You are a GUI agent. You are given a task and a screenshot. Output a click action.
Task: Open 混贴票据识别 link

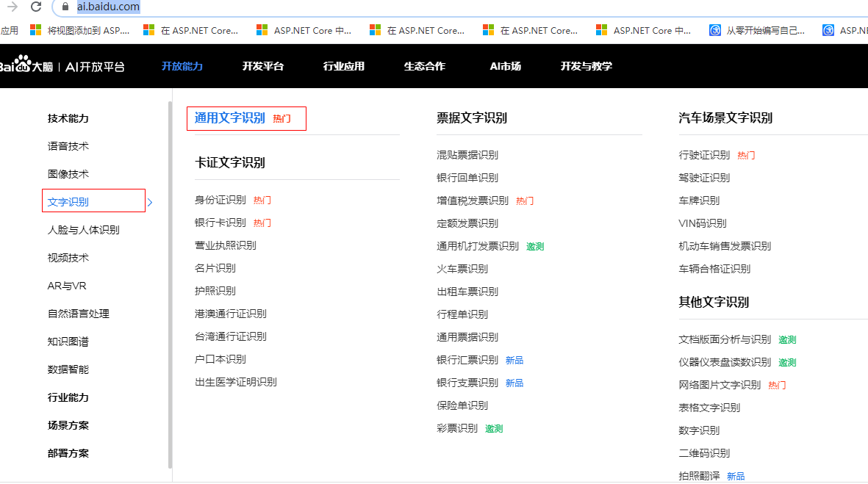(467, 155)
